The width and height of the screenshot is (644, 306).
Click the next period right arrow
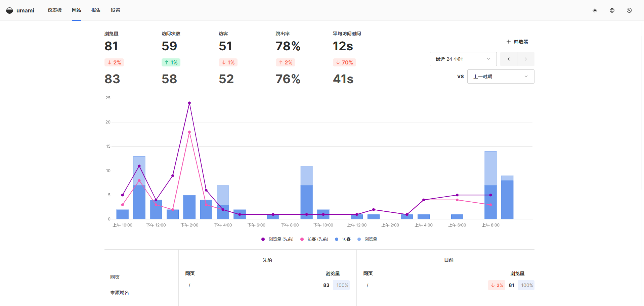click(525, 59)
